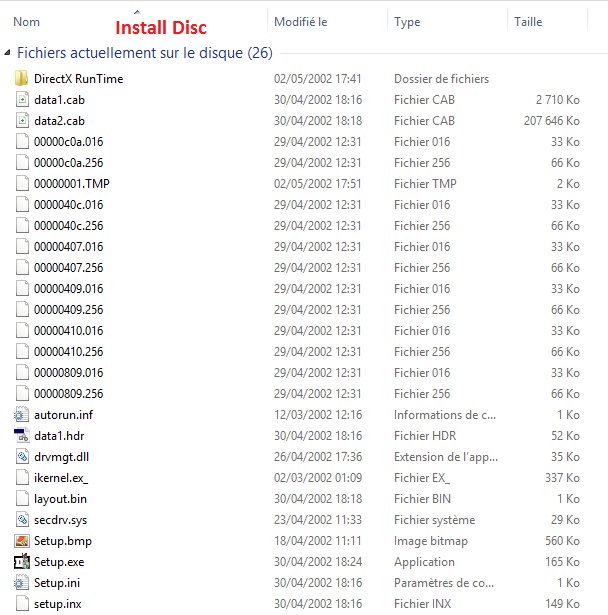Select file name setup.inx
Viewport: 608px width, 615px height.
[58, 604]
